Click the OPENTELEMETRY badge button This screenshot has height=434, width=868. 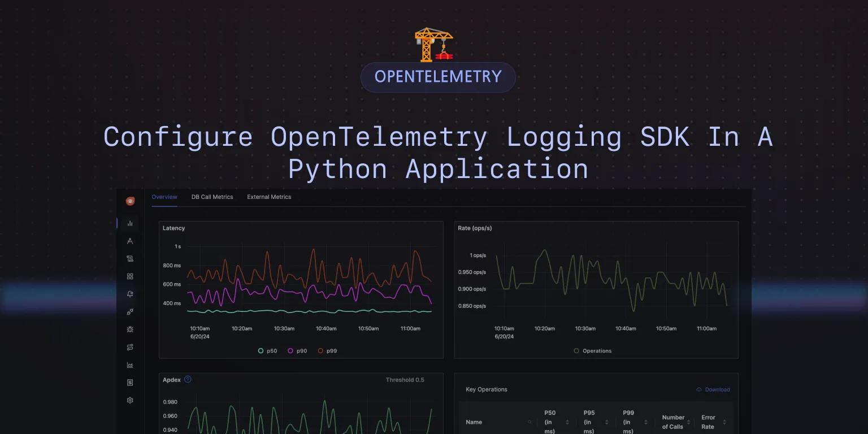(438, 77)
